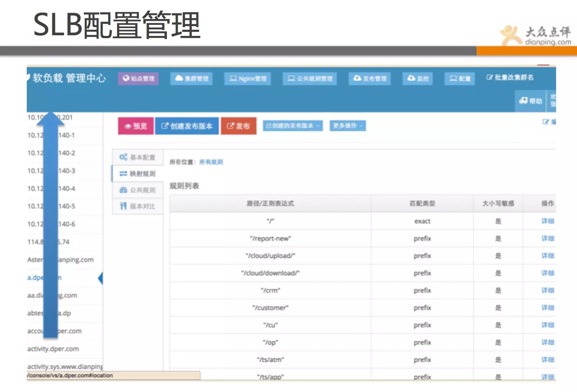The image size is (577, 392).
Task: Click the "/crm" path cell
Action: point(270,290)
